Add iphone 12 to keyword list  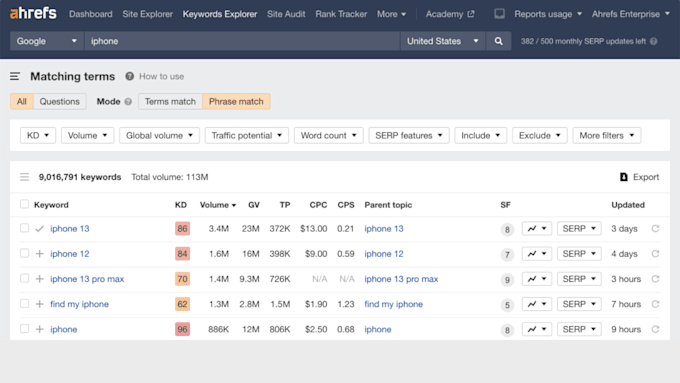coord(39,254)
